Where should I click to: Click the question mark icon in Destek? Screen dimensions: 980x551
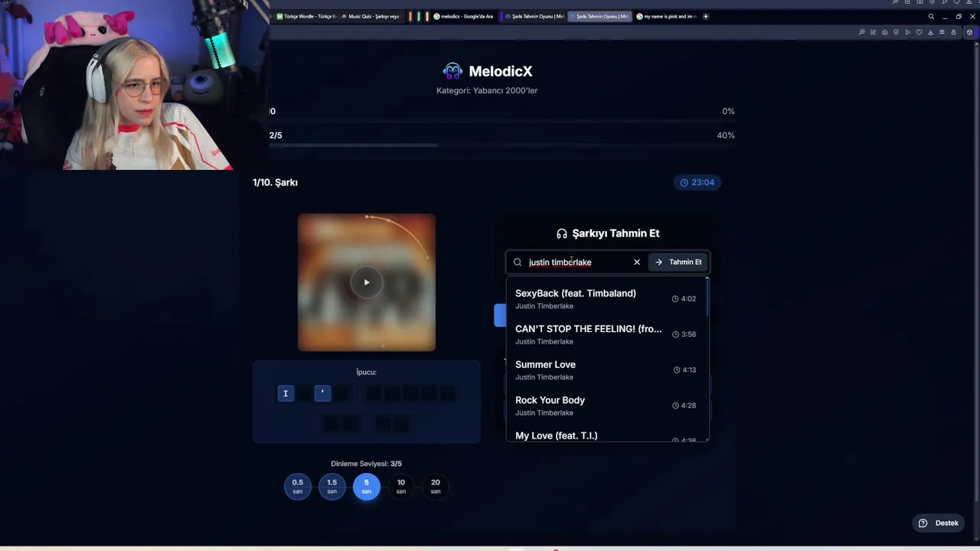click(x=923, y=523)
